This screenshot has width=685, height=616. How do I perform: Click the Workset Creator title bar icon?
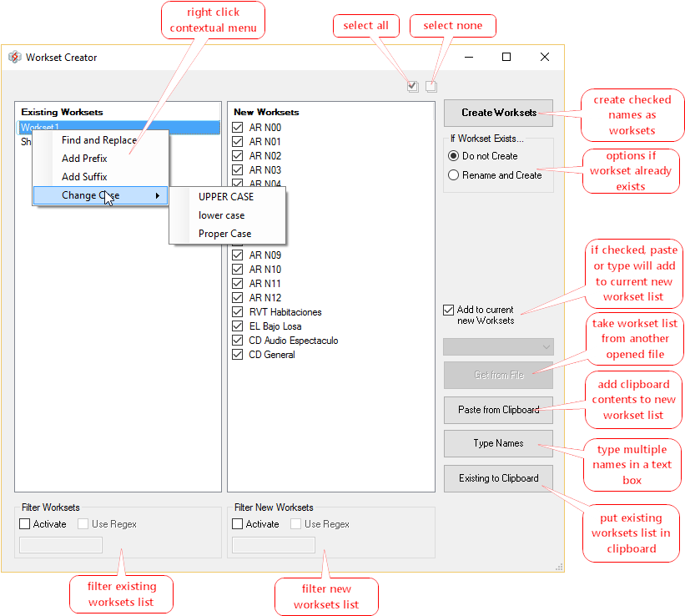[x=15, y=57]
